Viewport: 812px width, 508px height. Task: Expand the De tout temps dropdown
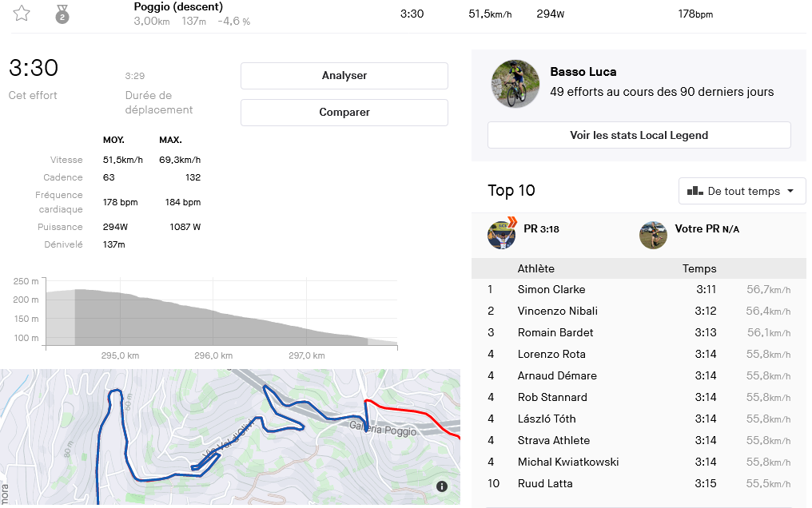click(x=742, y=191)
